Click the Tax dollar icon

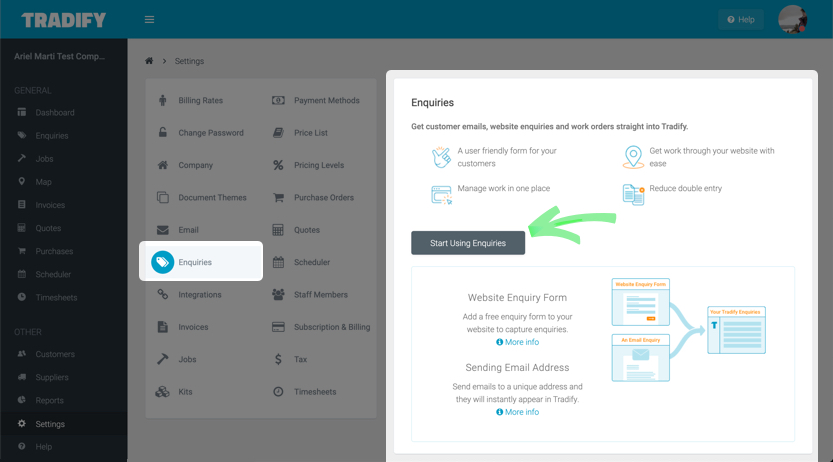[x=278, y=360]
